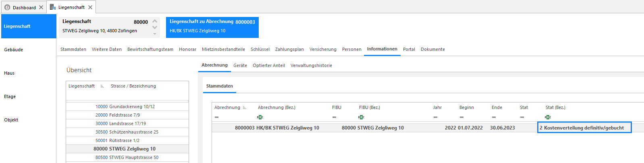Viewport: 644px width, 163px height.
Task: Open equals filter operator under Jahr column
Action: click(x=435, y=117)
